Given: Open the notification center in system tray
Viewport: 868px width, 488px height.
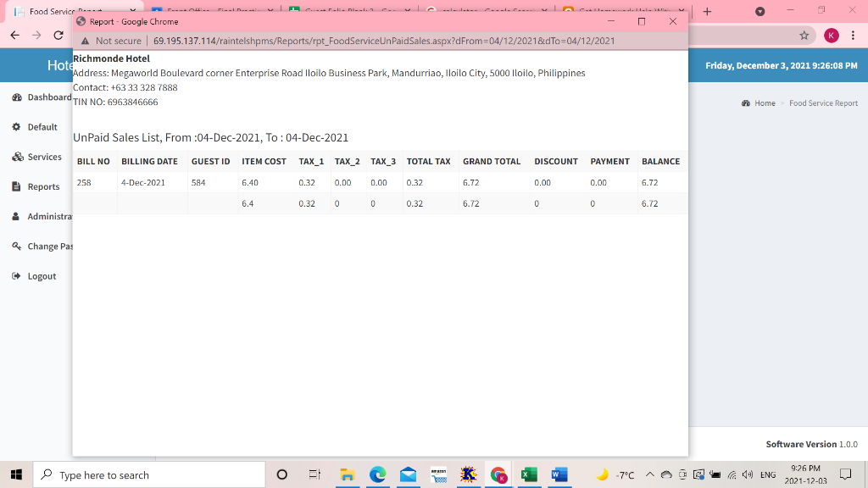Looking at the screenshot, I should 846,474.
